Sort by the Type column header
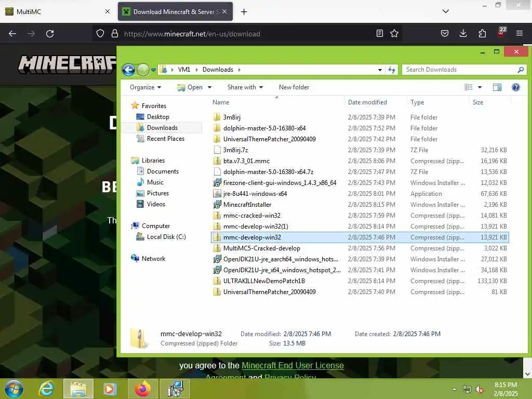 tap(417, 102)
